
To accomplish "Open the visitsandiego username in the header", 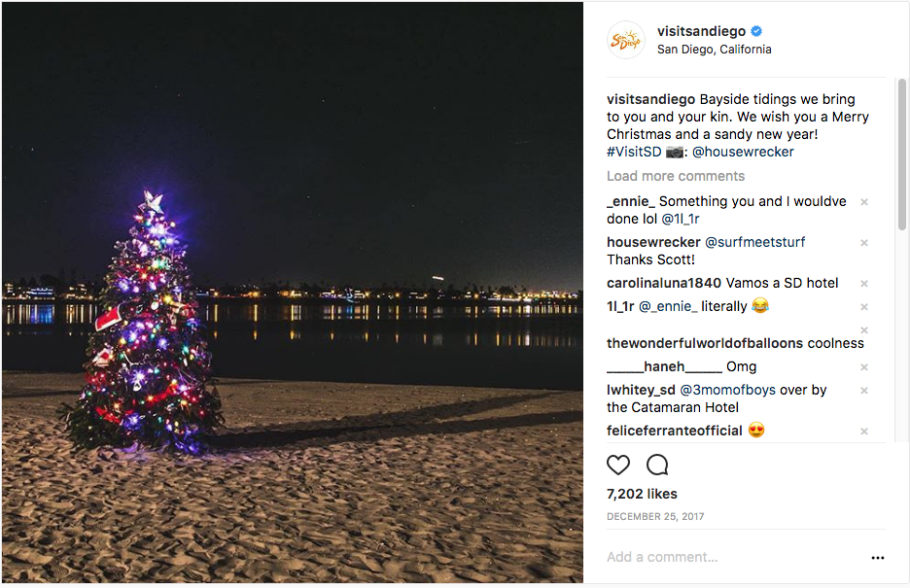I will 701,31.
